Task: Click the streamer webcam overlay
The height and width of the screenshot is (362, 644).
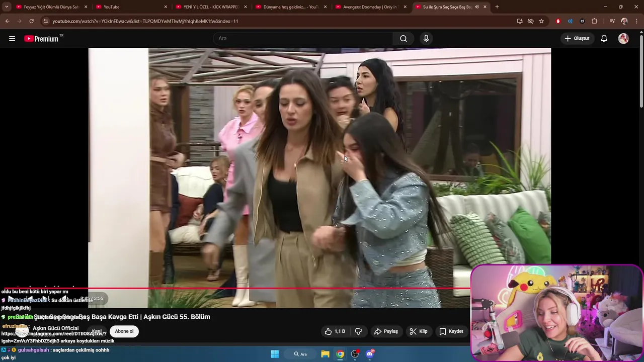Action: [x=557, y=313]
